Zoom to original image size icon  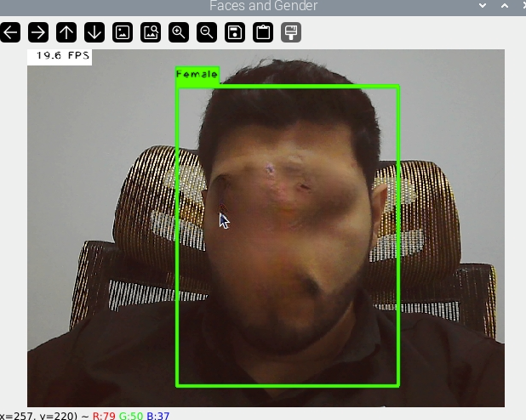tap(123, 32)
